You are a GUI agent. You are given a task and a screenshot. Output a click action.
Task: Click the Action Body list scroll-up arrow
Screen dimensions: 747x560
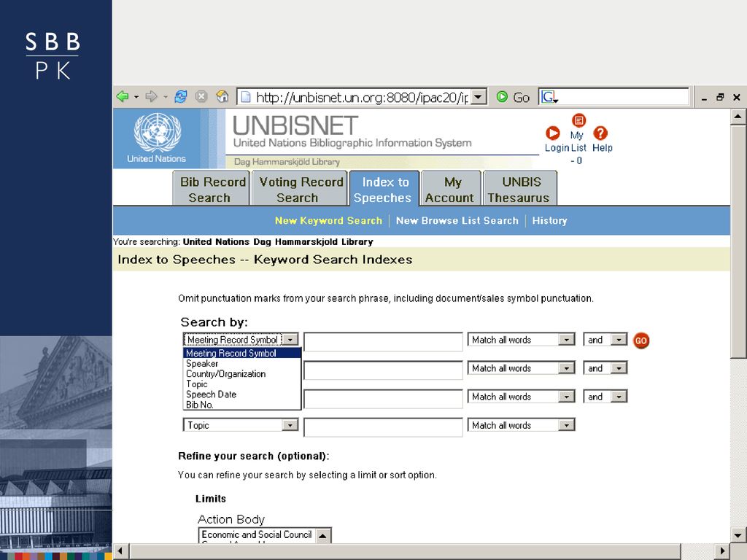(322, 535)
